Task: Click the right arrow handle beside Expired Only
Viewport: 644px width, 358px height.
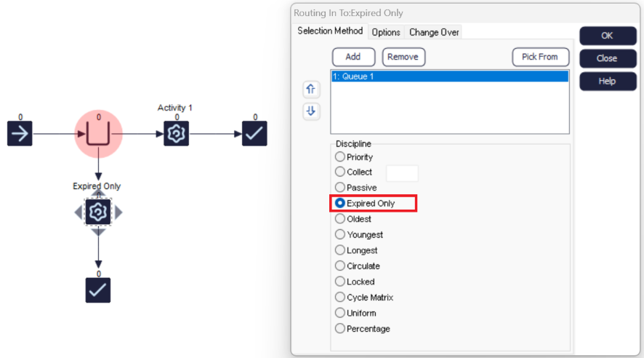Action: [118, 212]
